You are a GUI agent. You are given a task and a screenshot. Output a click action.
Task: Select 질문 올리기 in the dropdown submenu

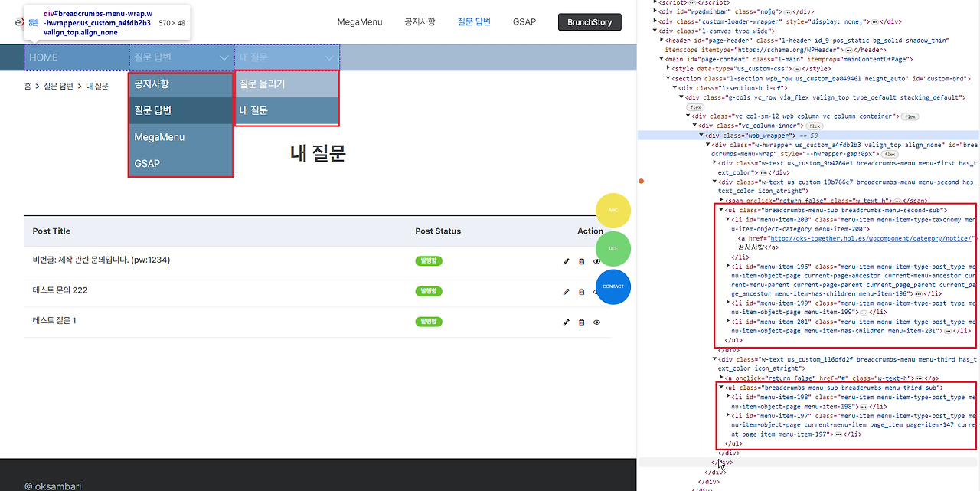click(286, 84)
